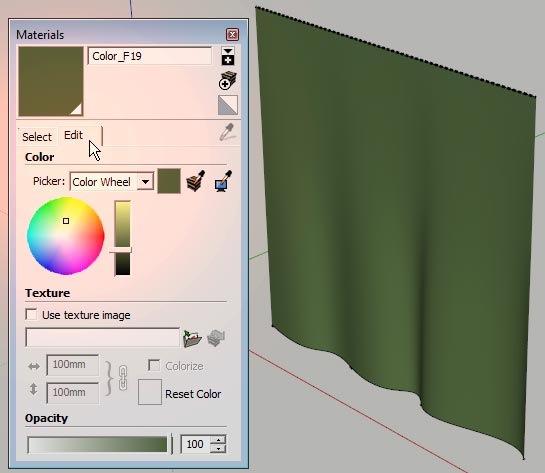Viewport: 545px width, 473px height.
Task: Toggle the Colorize checkbox
Action: pyautogui.click(x=154, y=365)
